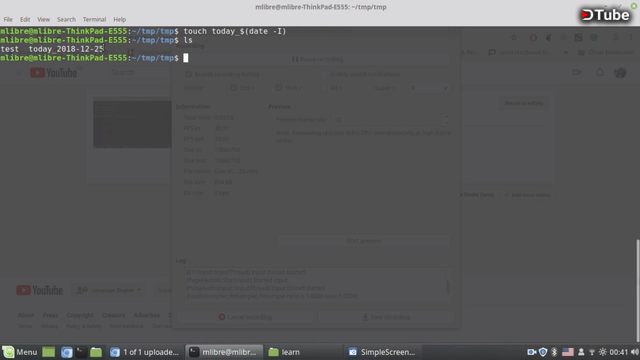This screenshot has width=640, height=360.
Task: Click Cancel recording in SimpleScreenRecorder
Action: coord(245,317)
